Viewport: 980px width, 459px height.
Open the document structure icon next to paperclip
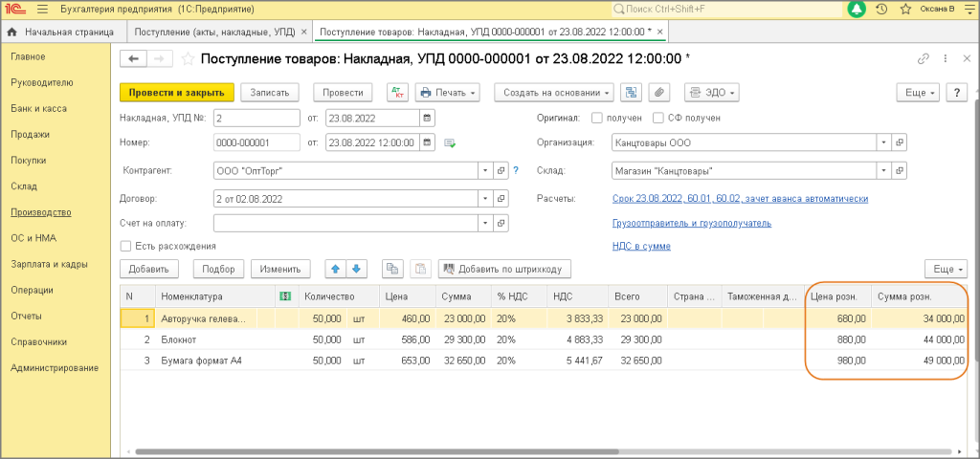(x=631, y=93)
